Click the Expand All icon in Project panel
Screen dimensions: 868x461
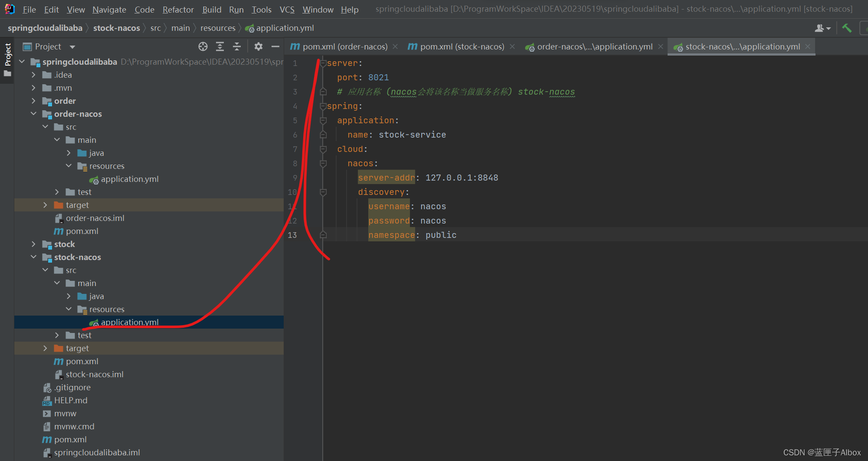pyautogui.click(x=220, y=46)
